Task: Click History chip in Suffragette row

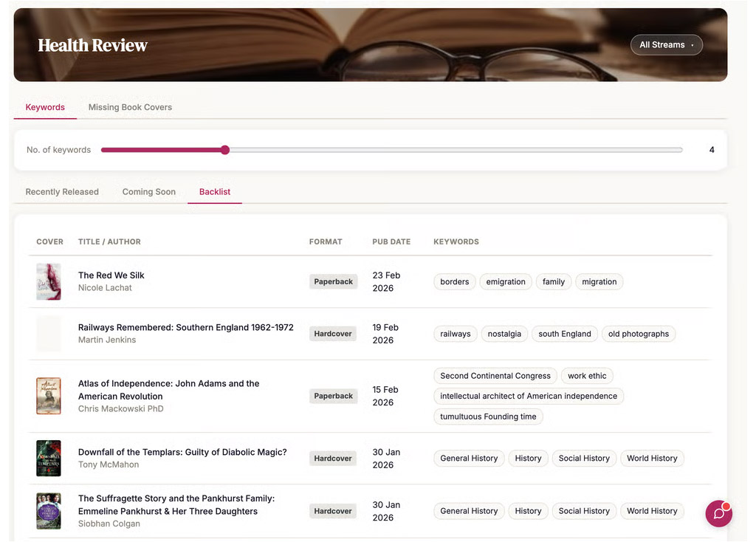Action: [528, 511]
